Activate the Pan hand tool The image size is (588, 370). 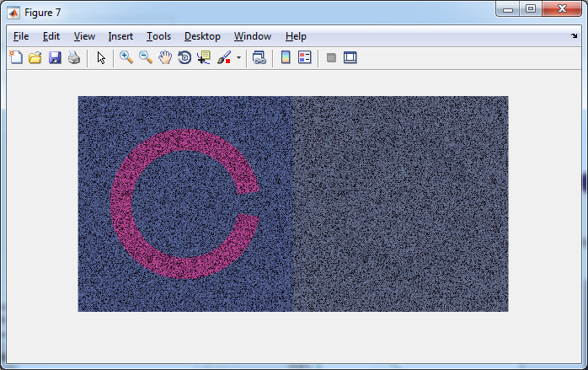pos(165,57)
